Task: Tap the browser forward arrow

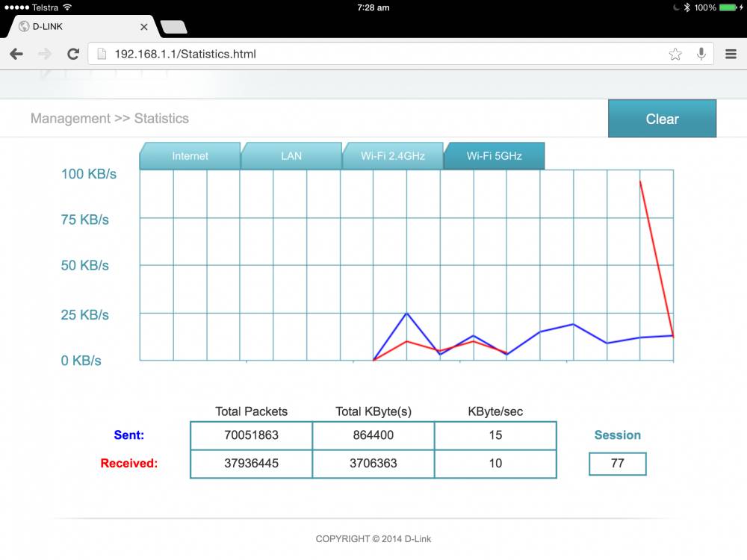Action: click(45, 54)
